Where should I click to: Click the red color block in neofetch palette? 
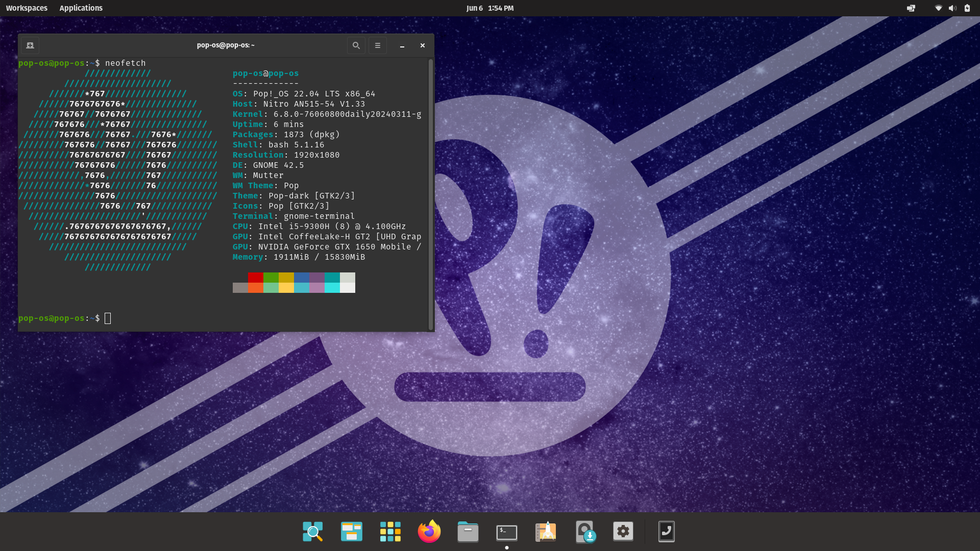pyautogui.click(x=256, y=278)
